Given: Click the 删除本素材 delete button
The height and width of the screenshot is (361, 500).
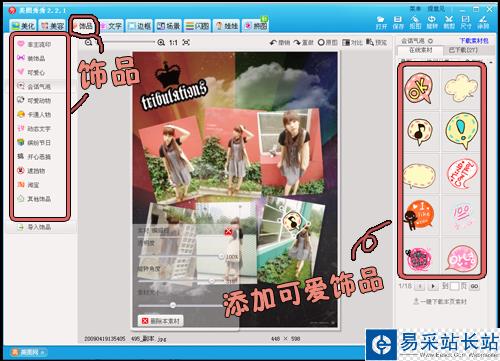Looking at the screenshot, I should [x=161, y=321].
